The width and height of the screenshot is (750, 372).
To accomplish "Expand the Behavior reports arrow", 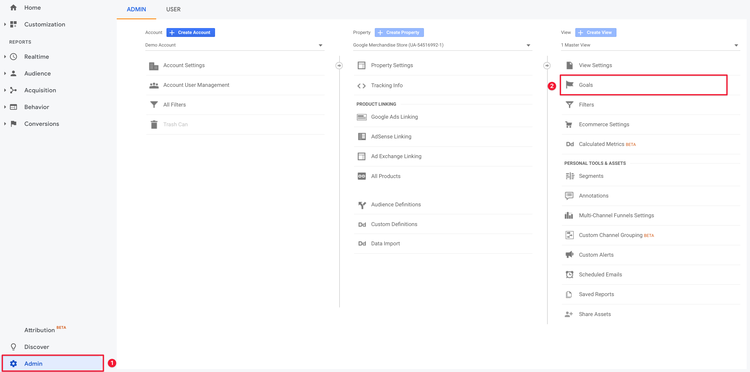I will pyautogui.click(x=5, y=107).
